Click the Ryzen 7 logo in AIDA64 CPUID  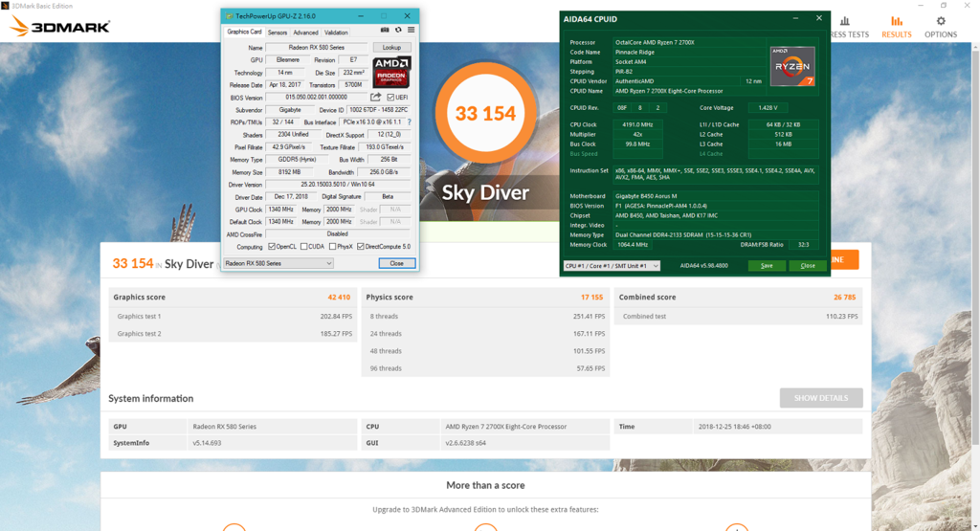point(792,66)
